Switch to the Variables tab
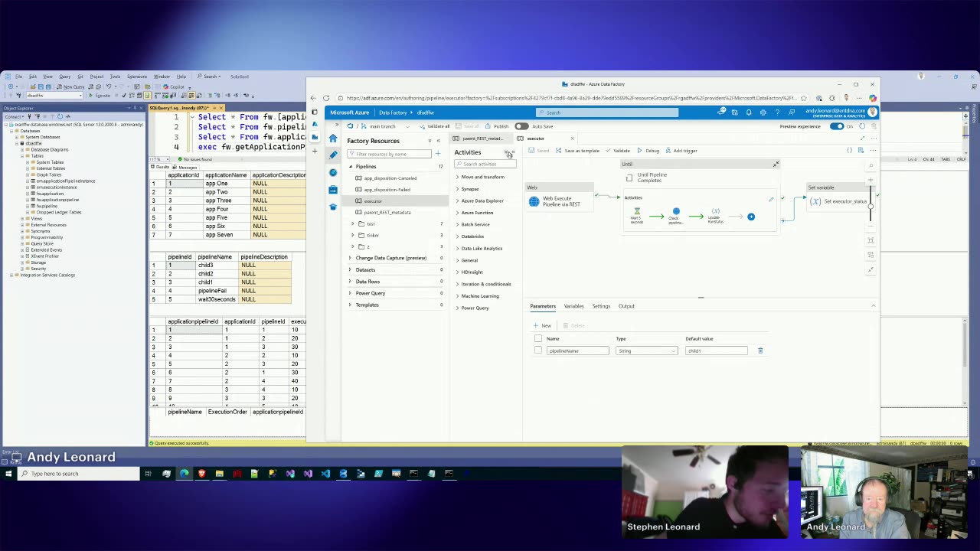Viewport: 980px width, 551px height. [573, 306]
